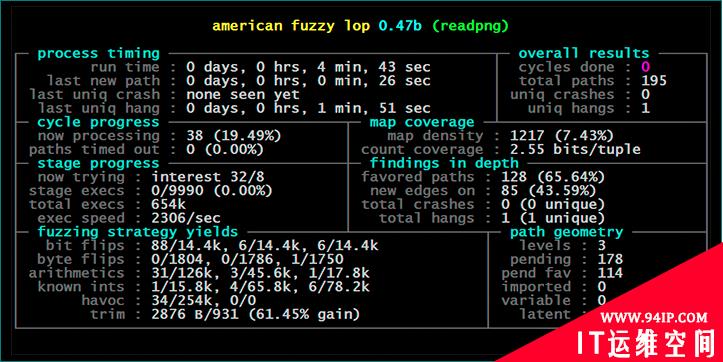Click count coverage '2.55 bits/tuple'
The width and height of the screenshot is (723, 362).
[575, 150]
